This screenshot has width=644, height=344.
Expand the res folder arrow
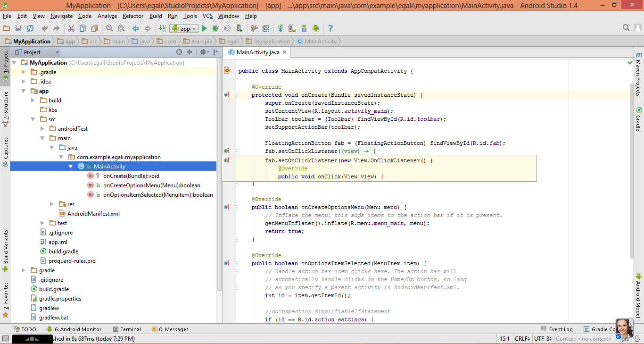(x=52, y=204)
